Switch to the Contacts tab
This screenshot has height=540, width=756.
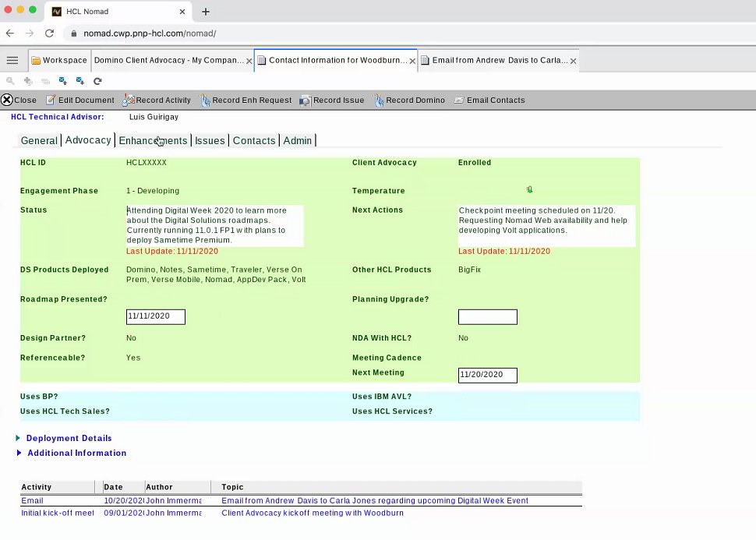(254, 141)
